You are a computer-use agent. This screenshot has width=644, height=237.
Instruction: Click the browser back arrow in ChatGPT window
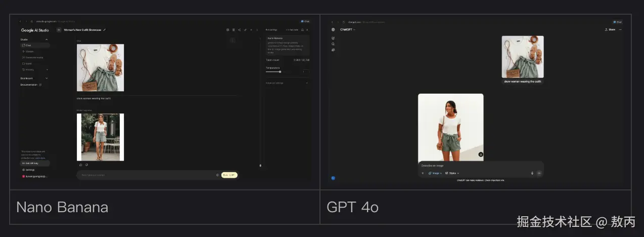point(332,22)
